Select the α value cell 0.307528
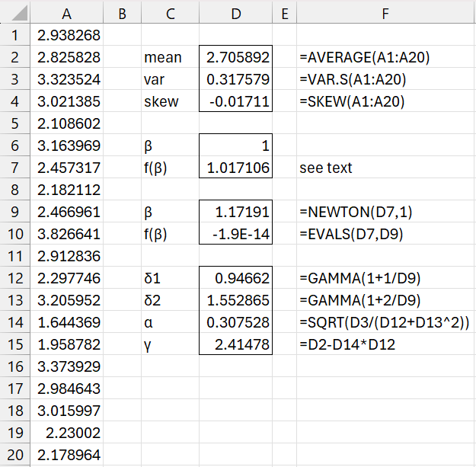The width and height of the screenshot is (476, 467). point(236,322)
